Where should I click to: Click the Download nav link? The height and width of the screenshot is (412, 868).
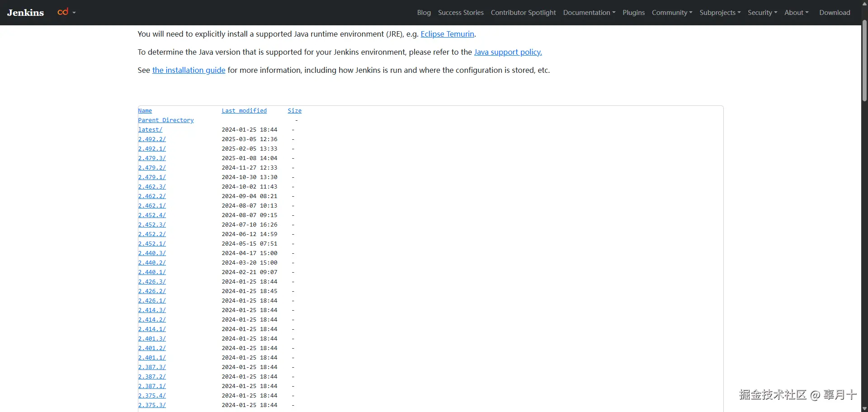tap(835, 13)
